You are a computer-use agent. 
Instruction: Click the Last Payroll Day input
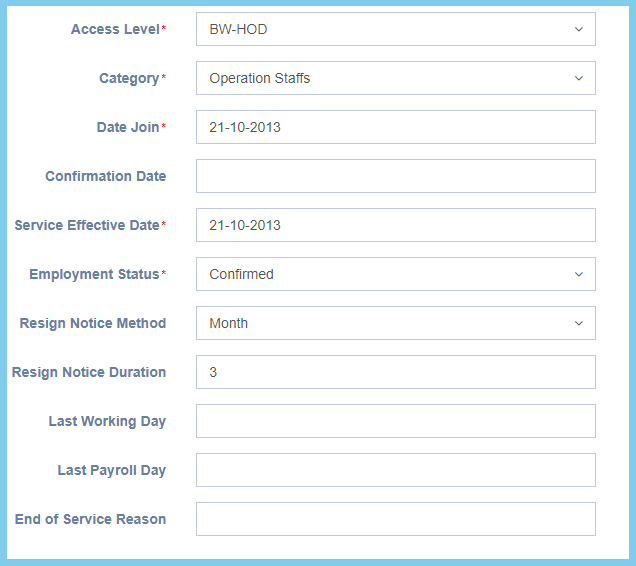coord(395,470)
